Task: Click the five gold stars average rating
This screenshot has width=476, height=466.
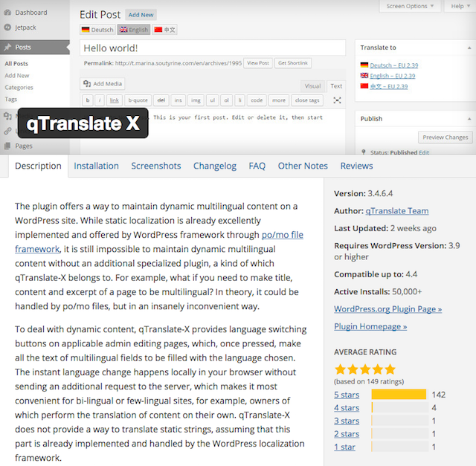Action: pos(365,369)
